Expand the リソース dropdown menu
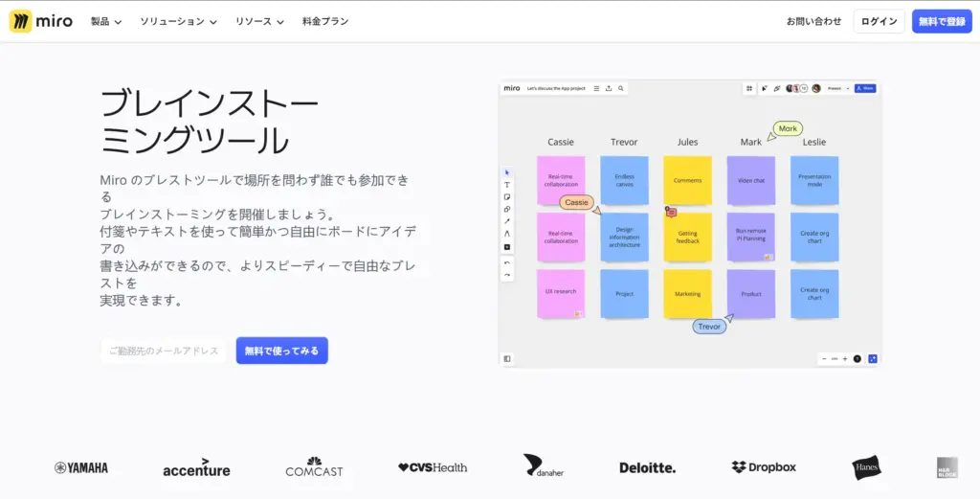Viewport: 980px width, 499px height. pos(259,21)
